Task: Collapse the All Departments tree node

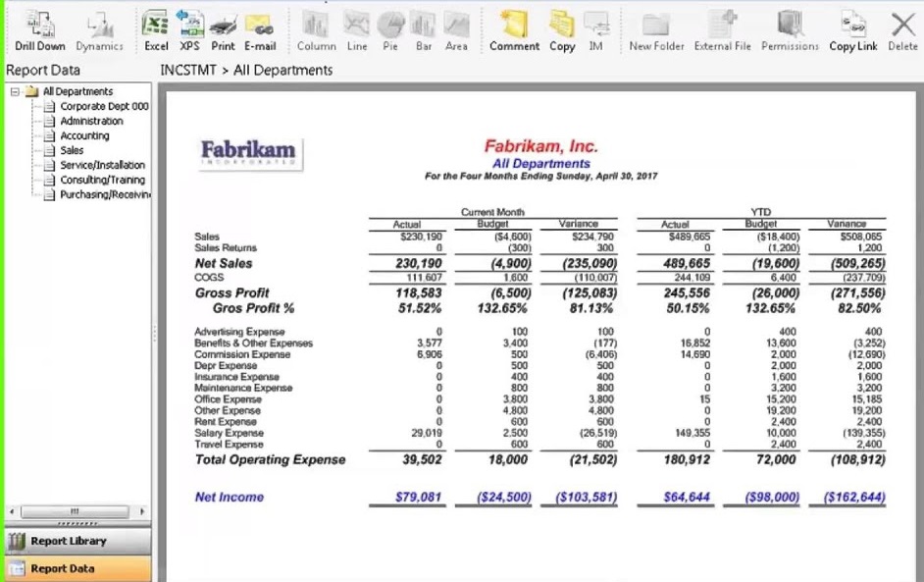Action: [x=15, y=92]
